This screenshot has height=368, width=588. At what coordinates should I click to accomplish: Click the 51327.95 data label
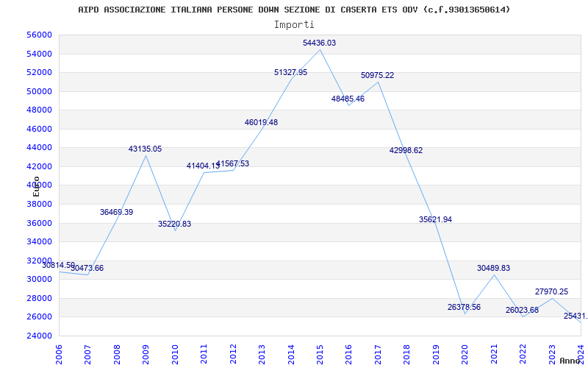(x=290, y=72)
